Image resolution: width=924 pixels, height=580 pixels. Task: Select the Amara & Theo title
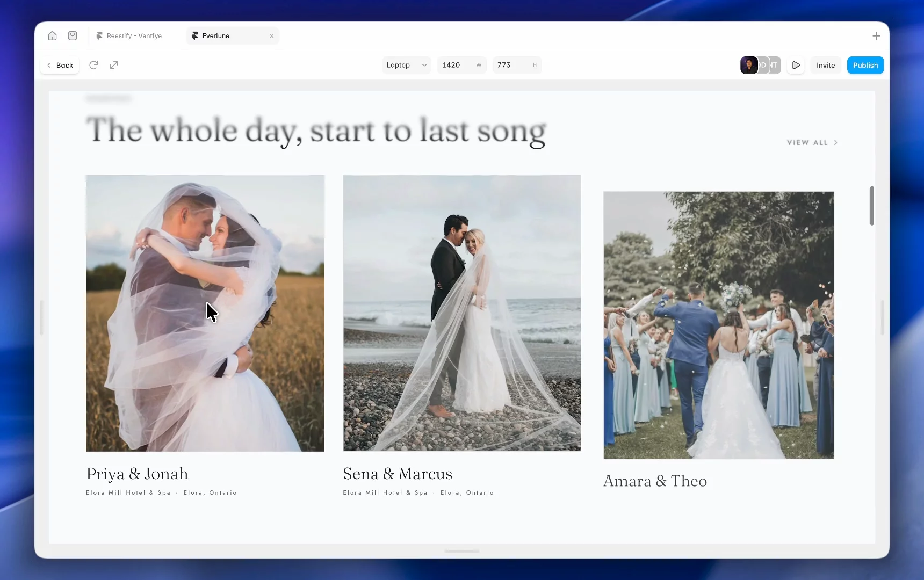(655, 481)
